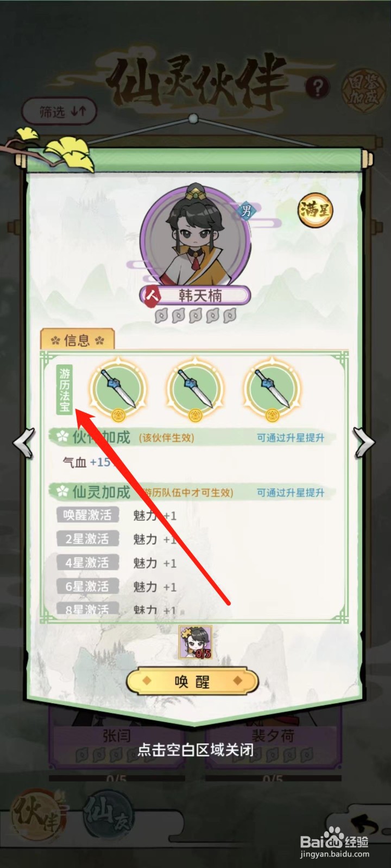The height and width of the screenshot is (868, 391).
Task: Open the 图鉴加成 round badge
Action: tap(362, 88)
